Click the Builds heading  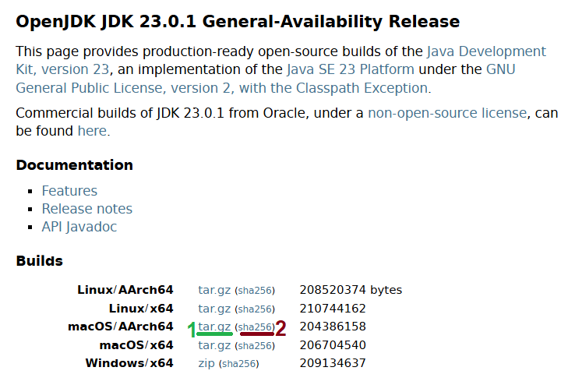click(40, 261)
